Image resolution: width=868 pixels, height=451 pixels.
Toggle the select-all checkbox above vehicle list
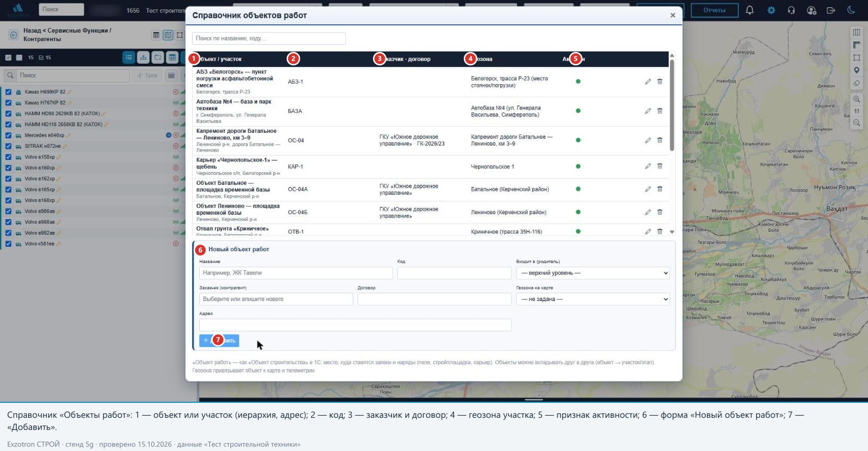pyautogui.click(x=8, y=58)
